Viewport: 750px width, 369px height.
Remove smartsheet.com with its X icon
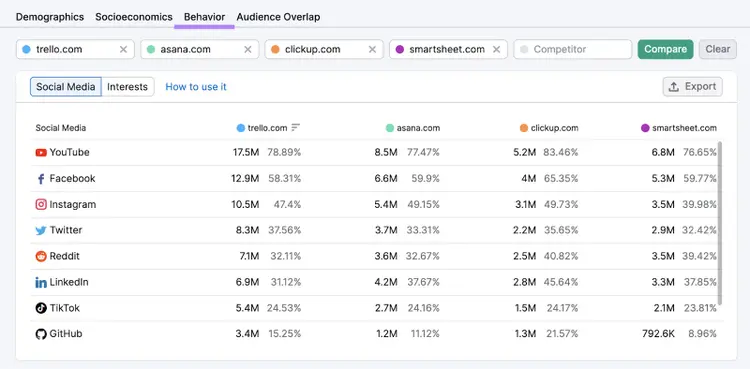(x=496, y=49)
